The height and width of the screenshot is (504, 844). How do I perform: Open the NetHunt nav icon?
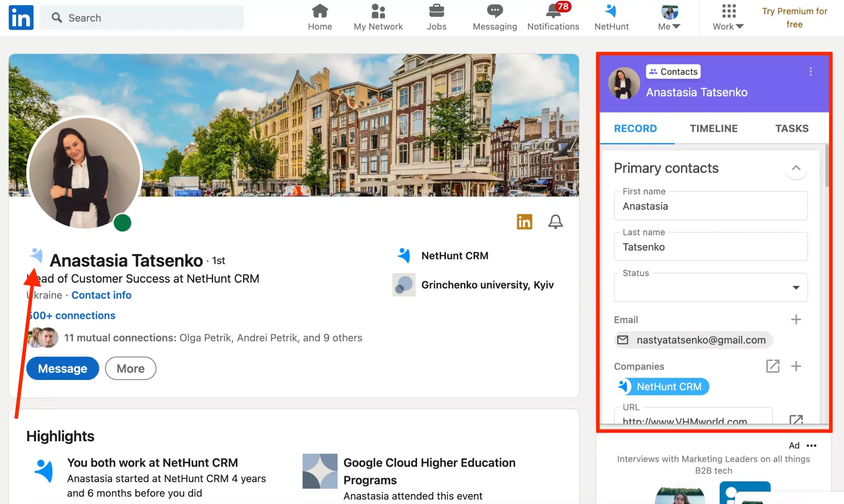(612, 18)
